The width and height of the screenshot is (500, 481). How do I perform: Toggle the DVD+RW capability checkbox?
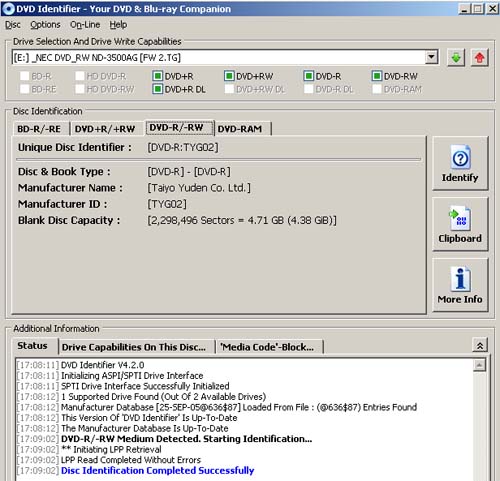pos(229,76)
